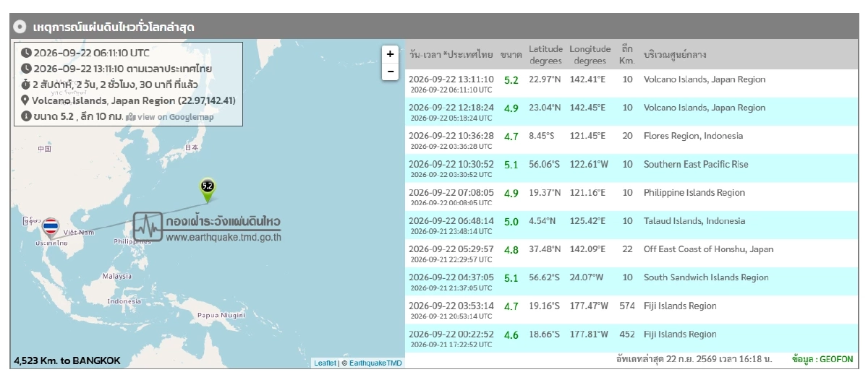Image resolution: width=868 pixels, height=380 pixels.
Task: Click the clock icon beside UTC time
Action: [x=26, y=53]
